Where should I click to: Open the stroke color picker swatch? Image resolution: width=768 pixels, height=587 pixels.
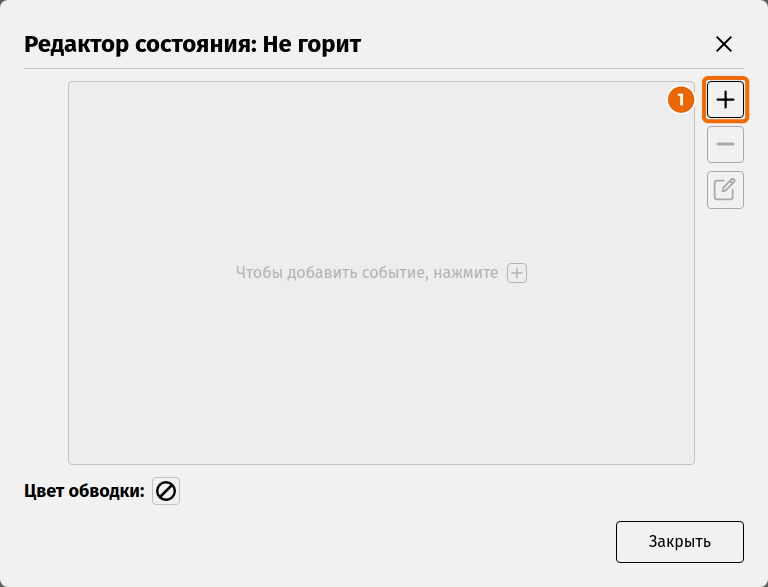pyautogui.click(x=166, y=491)
